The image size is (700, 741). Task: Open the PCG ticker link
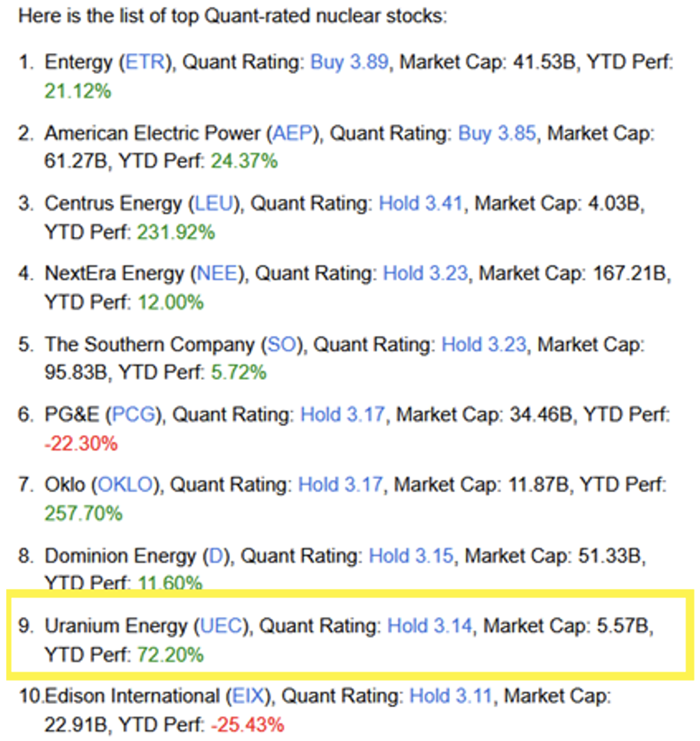click(x=134, y=415)
